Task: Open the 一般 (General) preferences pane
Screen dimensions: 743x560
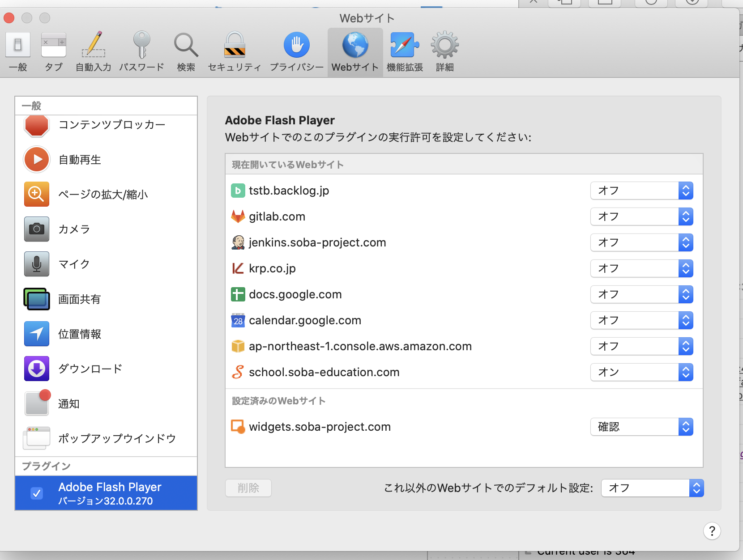Action: (x=18, y=52)
